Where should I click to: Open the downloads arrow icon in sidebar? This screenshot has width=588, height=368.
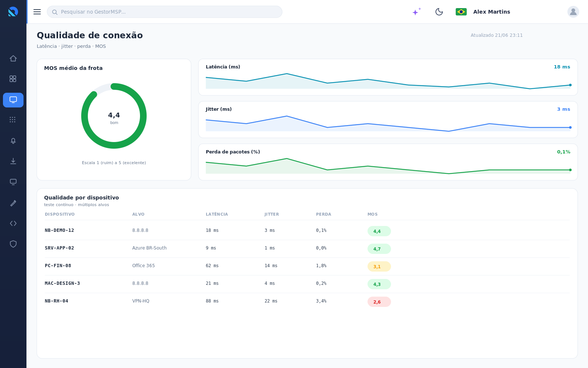13,161
